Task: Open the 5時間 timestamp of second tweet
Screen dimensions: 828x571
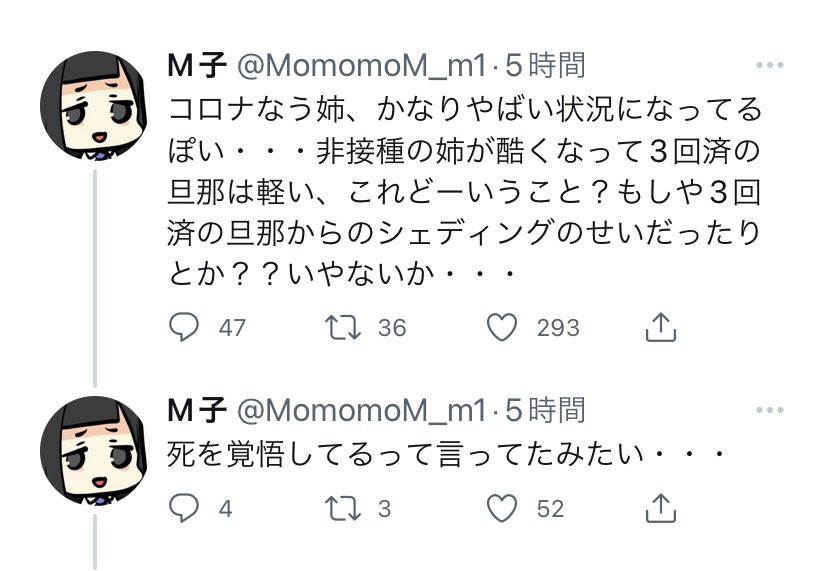Action: tap(545, 410)
